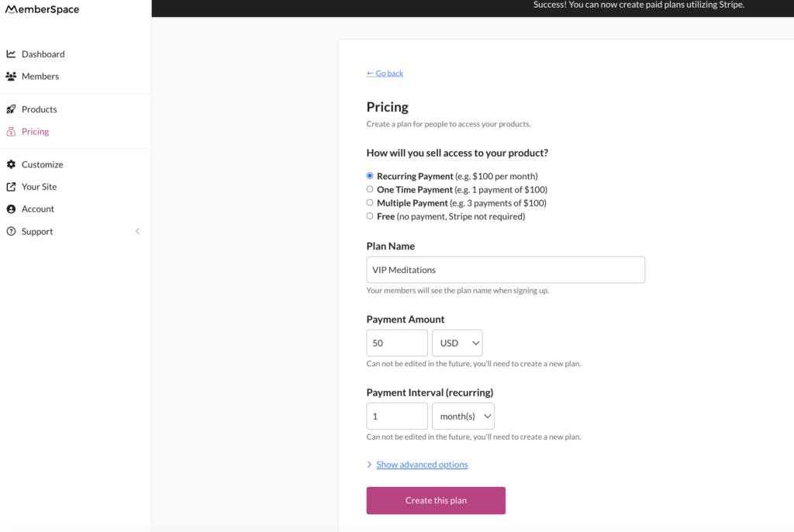The image size is (794, 532).
Task: Click the Products rocket icon
Action: point(11,109)
